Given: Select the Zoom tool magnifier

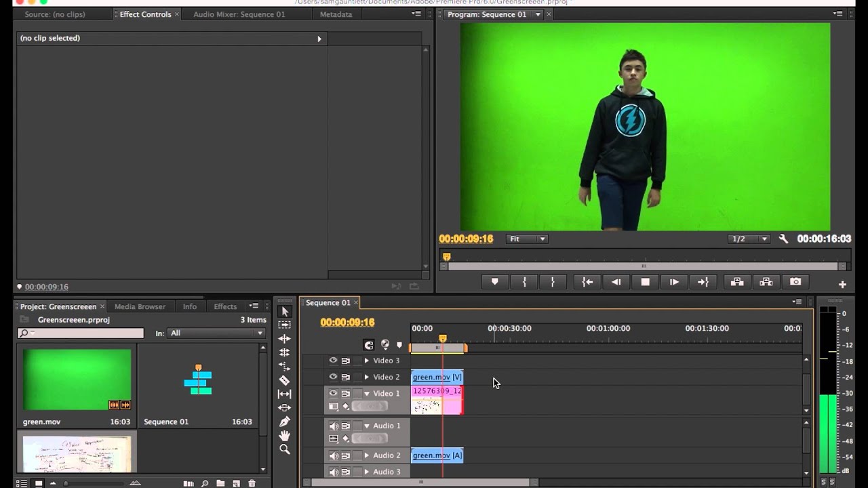Looking at the screenshot, I should 285,449.
